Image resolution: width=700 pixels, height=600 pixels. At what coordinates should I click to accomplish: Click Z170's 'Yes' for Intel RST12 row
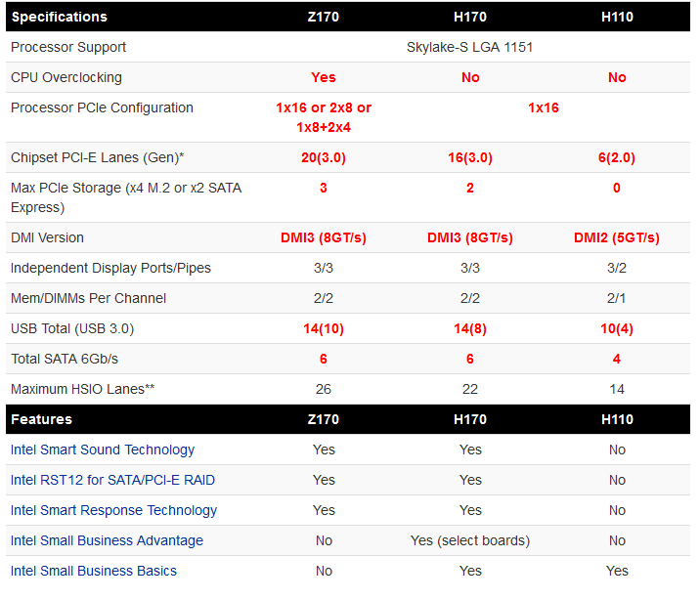point(324,480)
